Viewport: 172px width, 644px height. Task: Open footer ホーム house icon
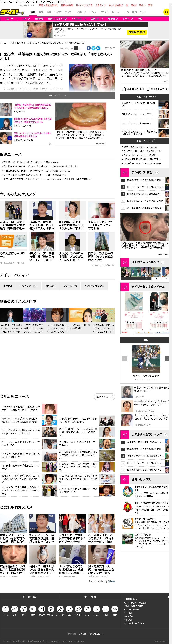coord(5,609)
